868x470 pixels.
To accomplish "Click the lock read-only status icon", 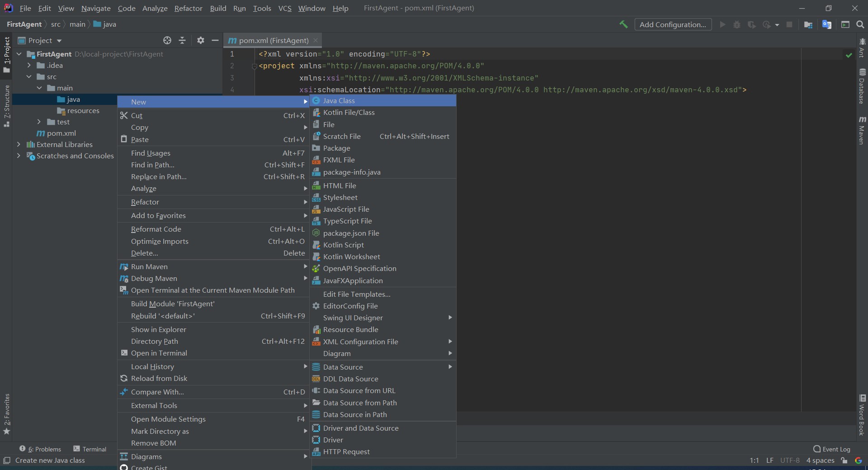I will point(844,461).
